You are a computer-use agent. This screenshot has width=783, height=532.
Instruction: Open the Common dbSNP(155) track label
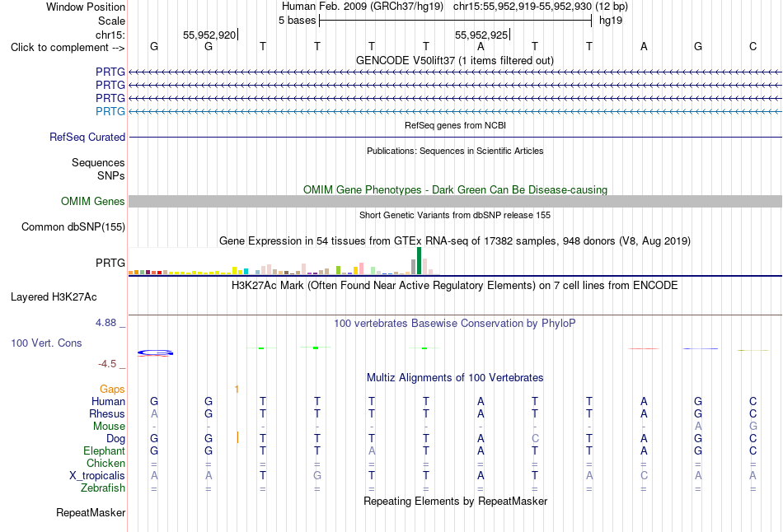tap(73, 226)
